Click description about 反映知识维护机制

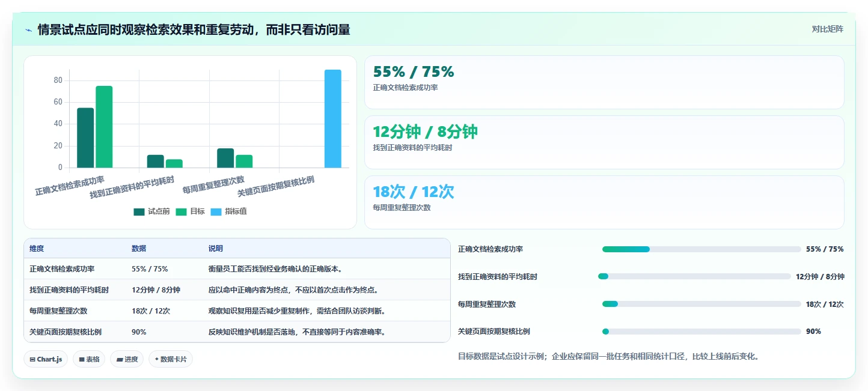pyautogui.click(x=298, y=332)
